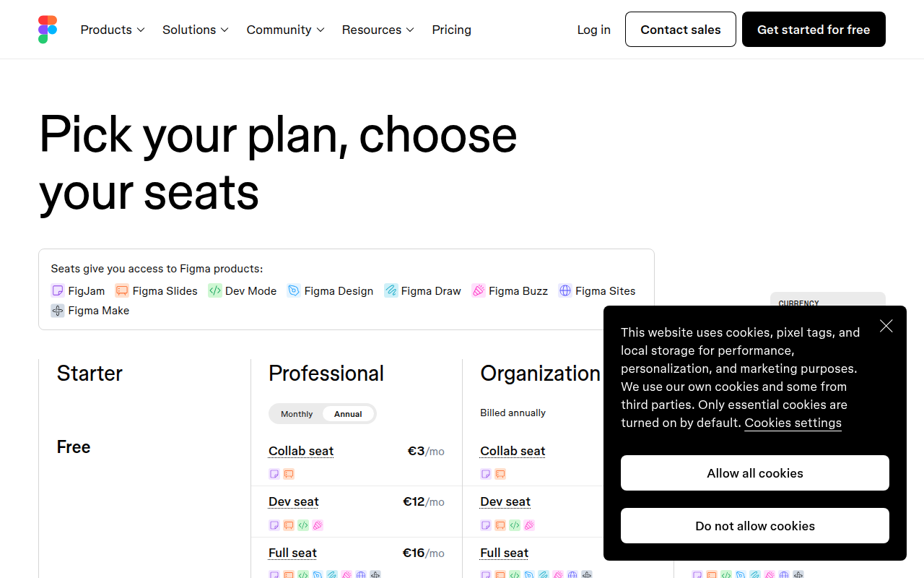Screen dimensions: 924x578
Task: Click the Figma Buzz product icon
Action: 478,290
